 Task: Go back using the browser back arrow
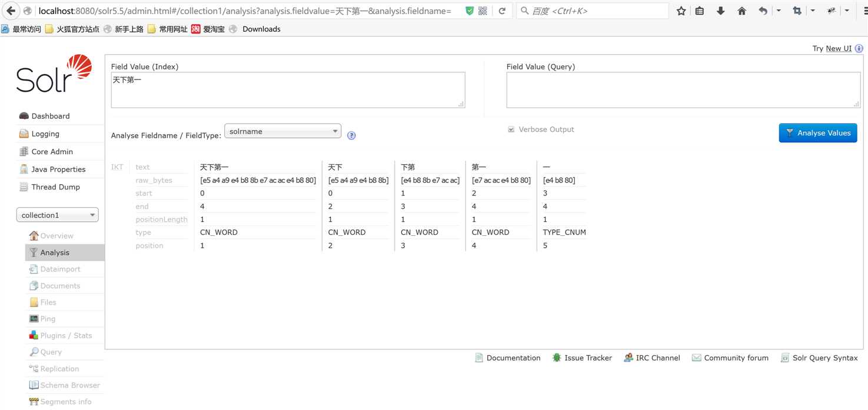pyautogui.click(x=11, y=11)
